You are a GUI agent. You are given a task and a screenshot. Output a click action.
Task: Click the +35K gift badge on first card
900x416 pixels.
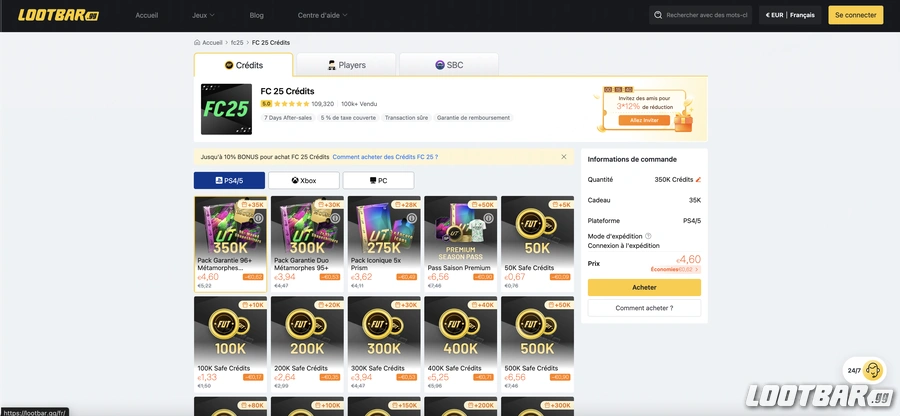253,204
